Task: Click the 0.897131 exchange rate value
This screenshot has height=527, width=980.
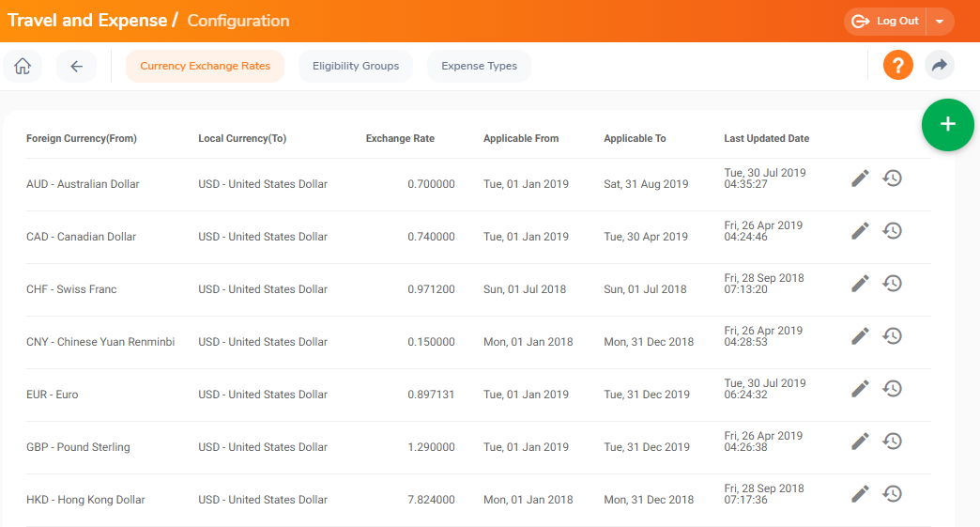Action: [x=431, y=394]
